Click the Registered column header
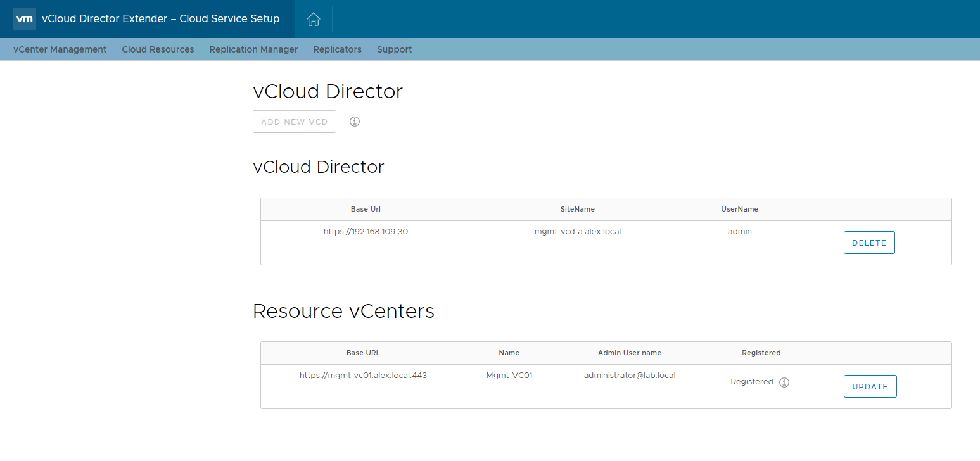Viewport: 980px width, 461px height. pyautogui.click(x=761, y=353)
